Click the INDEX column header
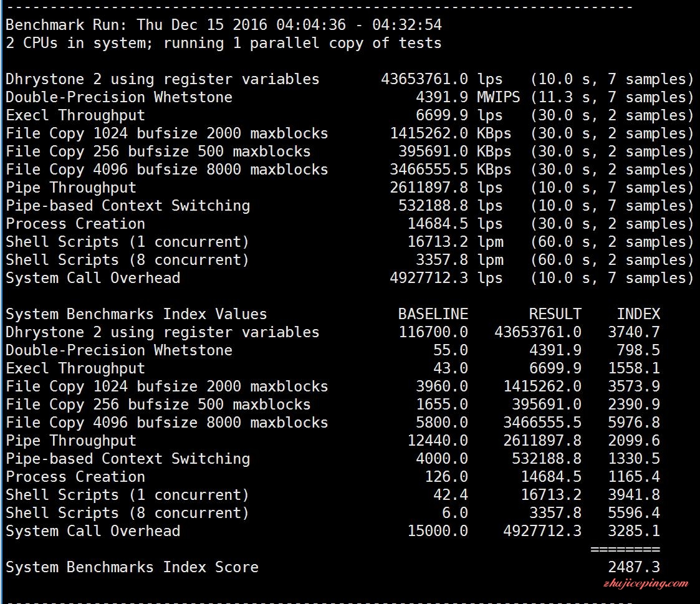Screen dimensions: 700x604 coord(638,314)
